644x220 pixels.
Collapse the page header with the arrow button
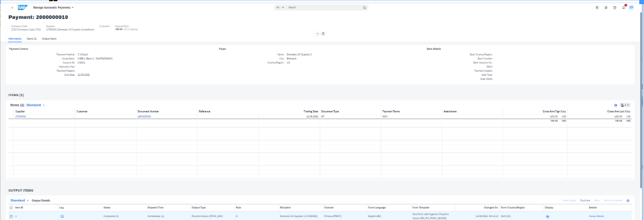[317, 34]
